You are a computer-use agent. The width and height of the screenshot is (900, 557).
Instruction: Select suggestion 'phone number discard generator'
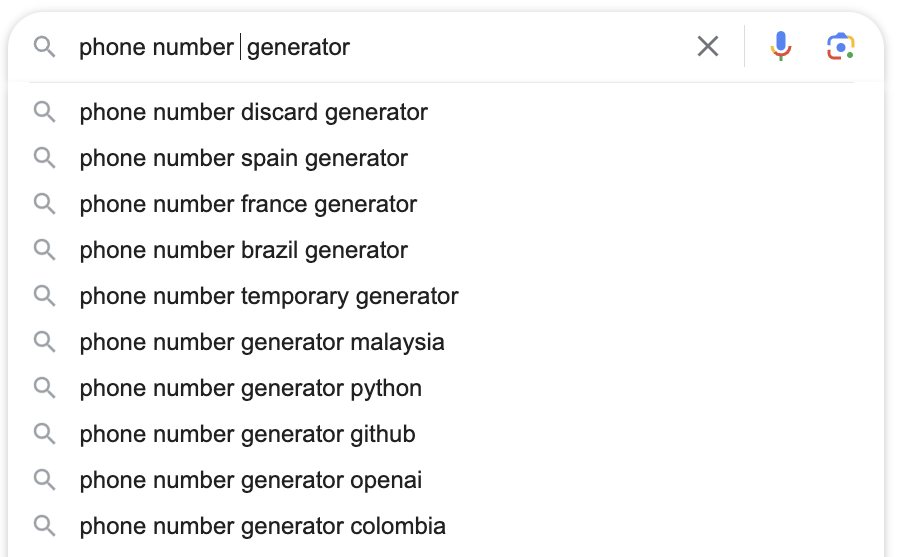point(253,112)
